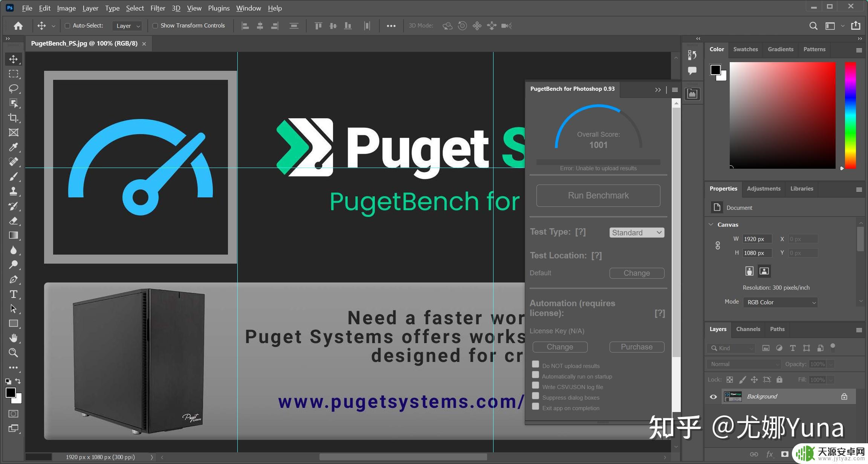Select the Object Selection tool
Image resolution: width=868 pixels, height=464 pixels.
point(14,103)
